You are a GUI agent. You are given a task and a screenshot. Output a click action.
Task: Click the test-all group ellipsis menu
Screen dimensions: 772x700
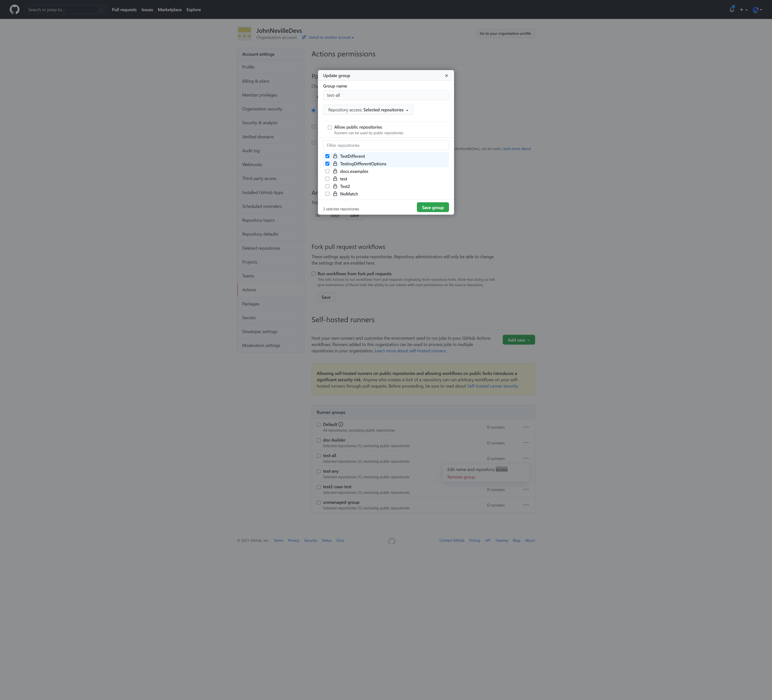click(x=526, y=458)
